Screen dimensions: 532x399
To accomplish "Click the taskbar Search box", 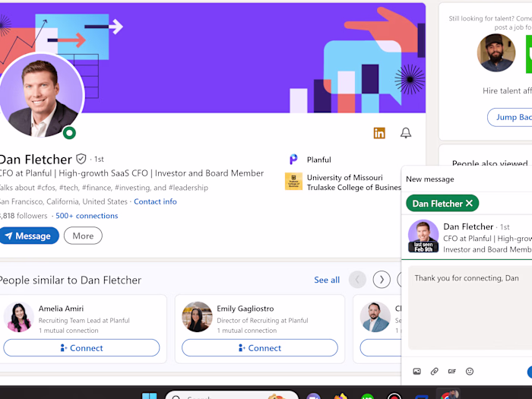I will [x=232, y=395].
